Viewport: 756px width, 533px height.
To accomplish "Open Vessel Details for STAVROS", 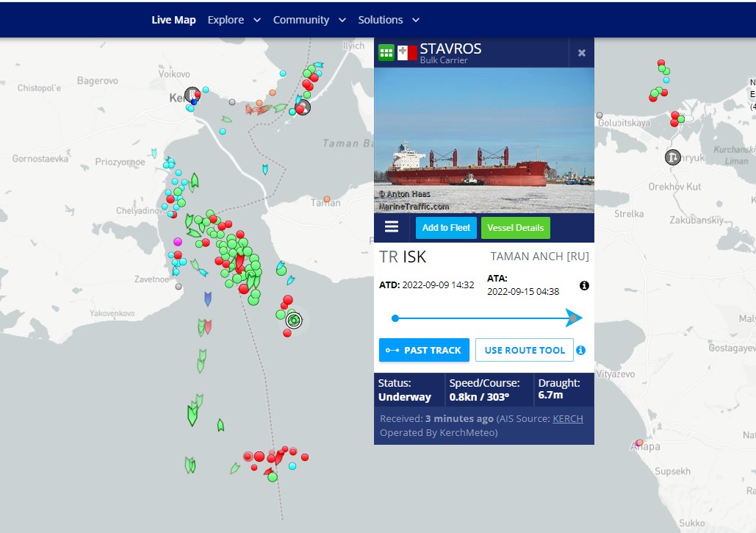I will 515,228.
